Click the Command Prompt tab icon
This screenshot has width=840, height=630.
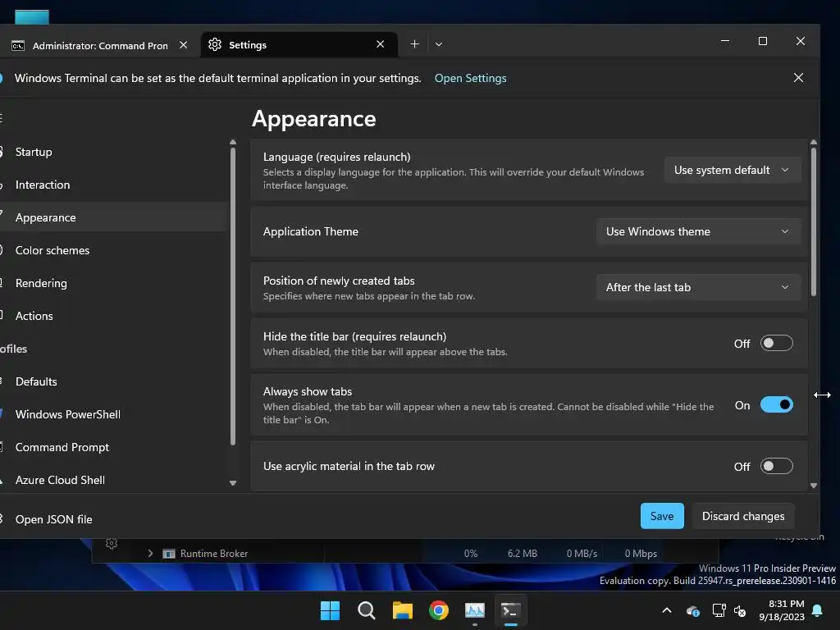[x=18, y=46]
